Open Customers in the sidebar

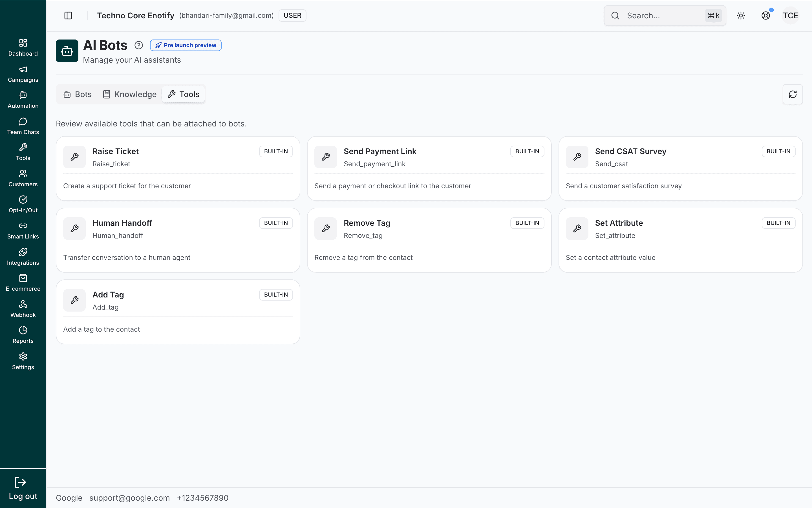click(x=23, y=178)
